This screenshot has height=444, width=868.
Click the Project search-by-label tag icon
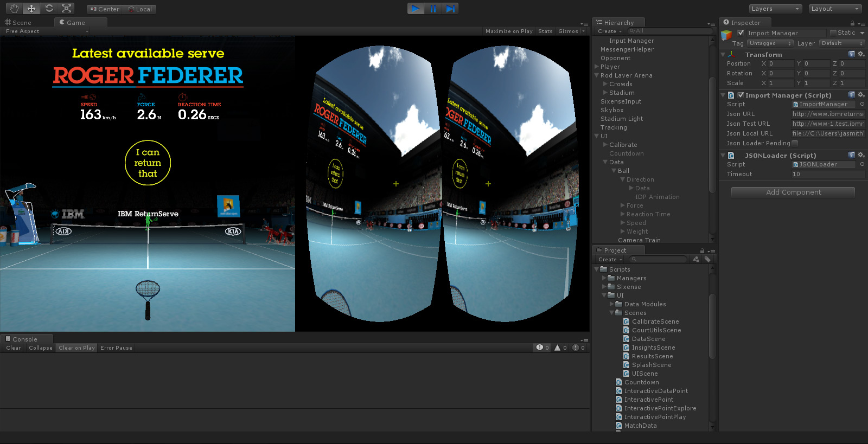coord(707,260)
